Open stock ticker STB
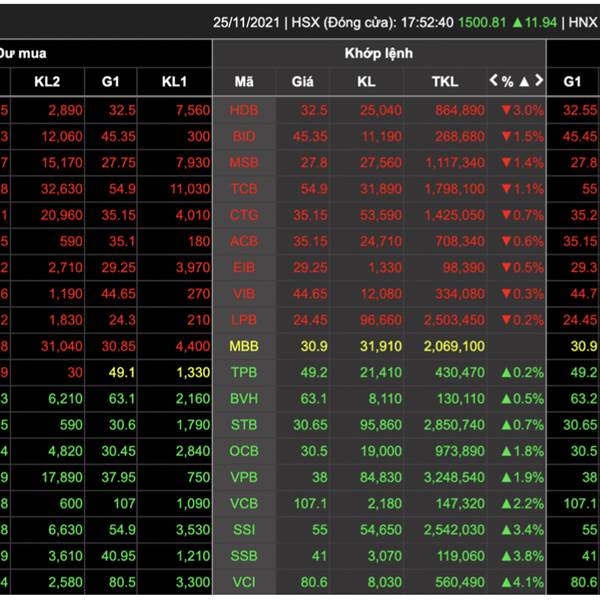The width and height of the screenshot is (600, 600). pyautogui.click(x=244, y=425)
